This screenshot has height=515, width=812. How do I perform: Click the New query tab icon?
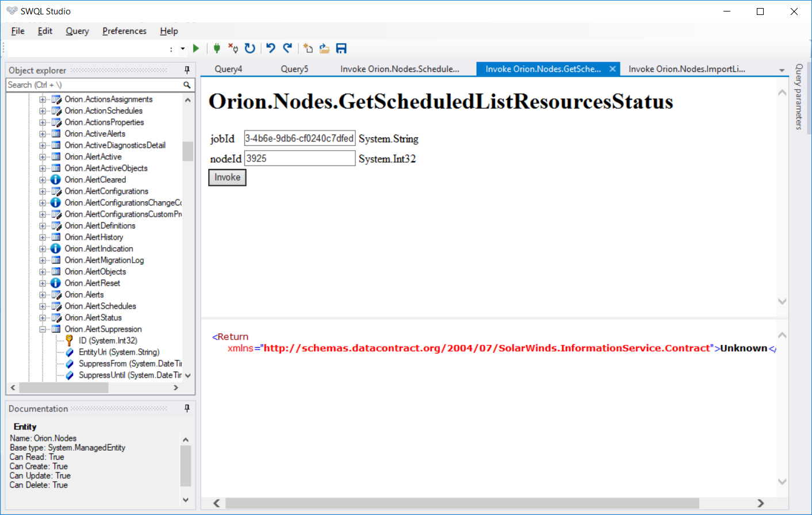click(308, 49)
